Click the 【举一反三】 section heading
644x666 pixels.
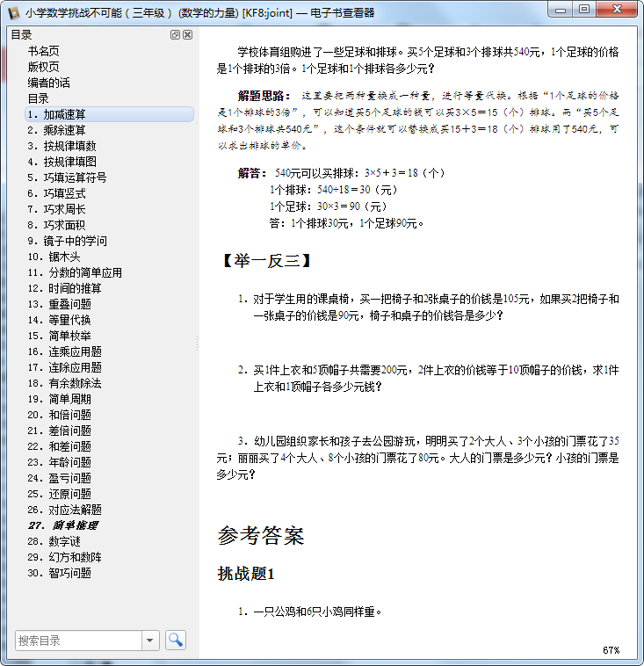pos(266,261)
